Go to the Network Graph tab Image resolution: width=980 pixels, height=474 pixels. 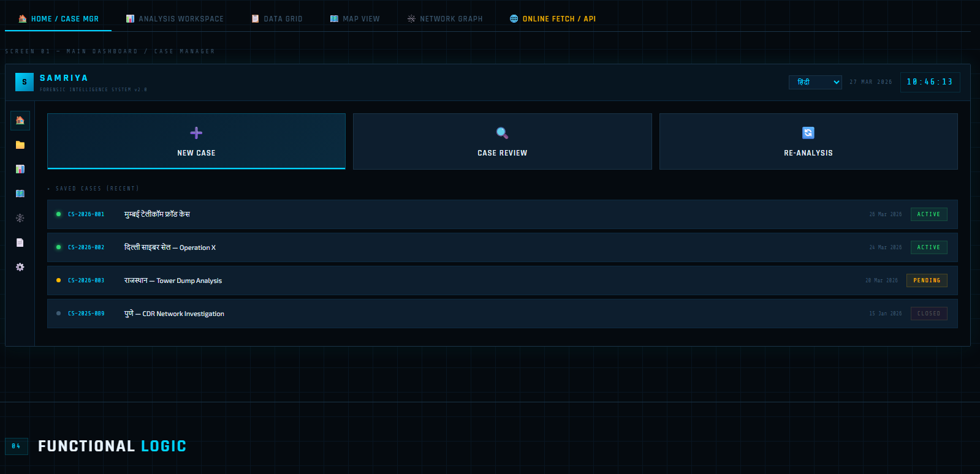tap(445, 19)
